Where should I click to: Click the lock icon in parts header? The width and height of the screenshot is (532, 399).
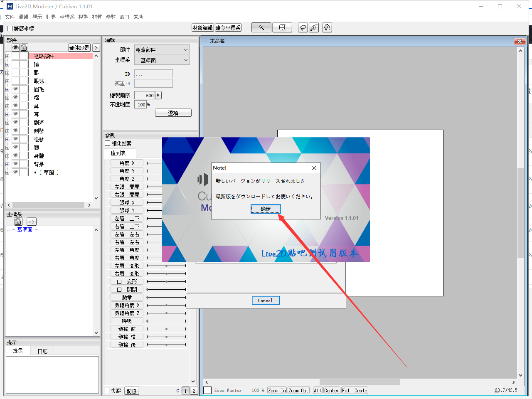(x=24, y=47)
